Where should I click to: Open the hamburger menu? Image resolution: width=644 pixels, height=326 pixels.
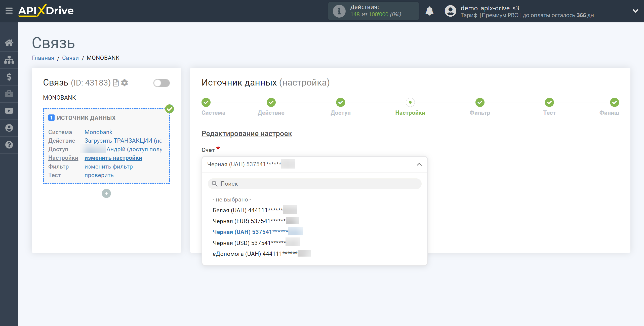pos(9,11)
